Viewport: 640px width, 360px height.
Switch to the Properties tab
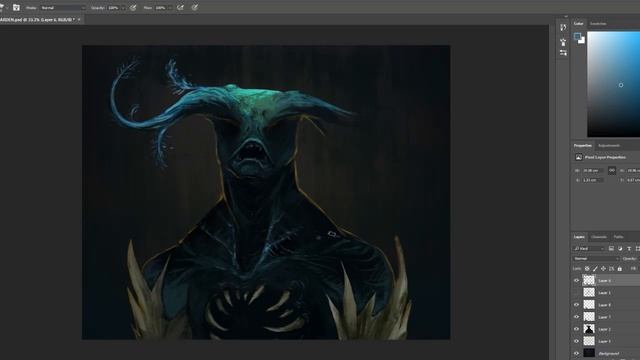(x=582, y=145)
